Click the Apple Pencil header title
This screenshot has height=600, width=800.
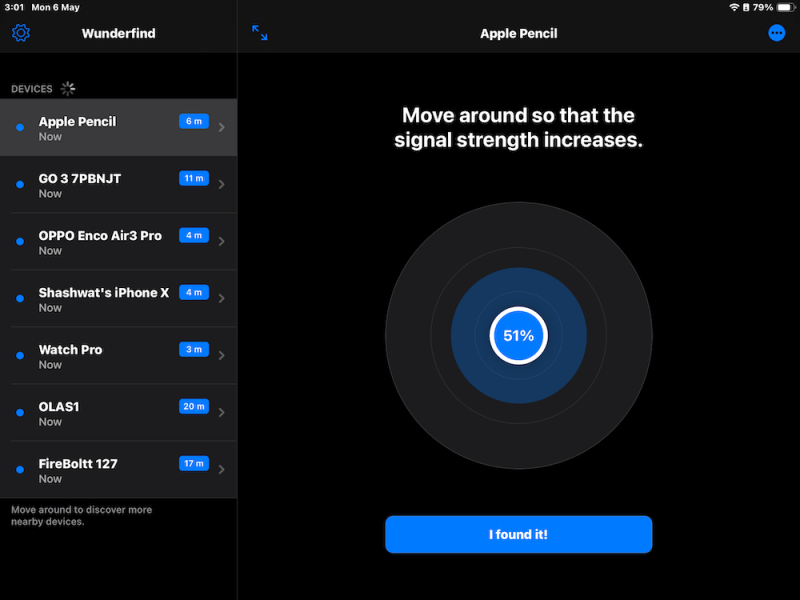pyautogui.click(x=518, y=34)
